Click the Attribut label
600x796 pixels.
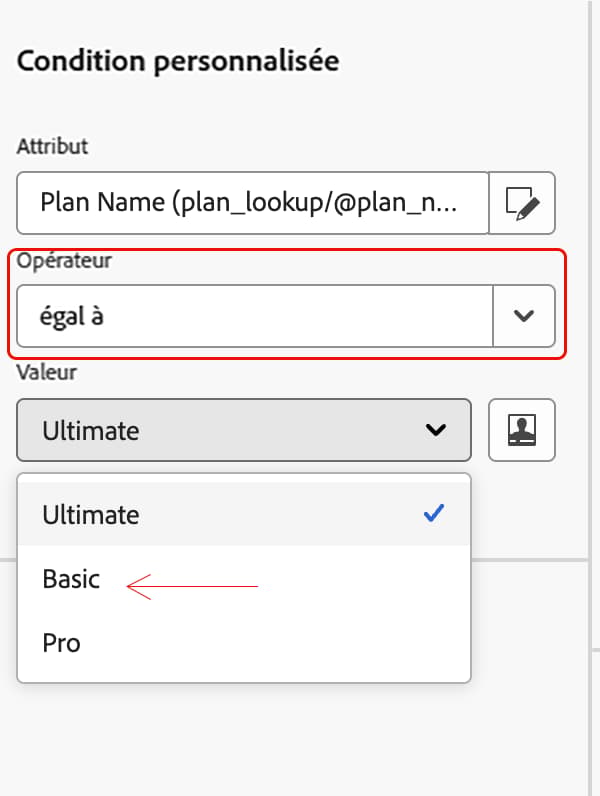(x=52, y=146)
